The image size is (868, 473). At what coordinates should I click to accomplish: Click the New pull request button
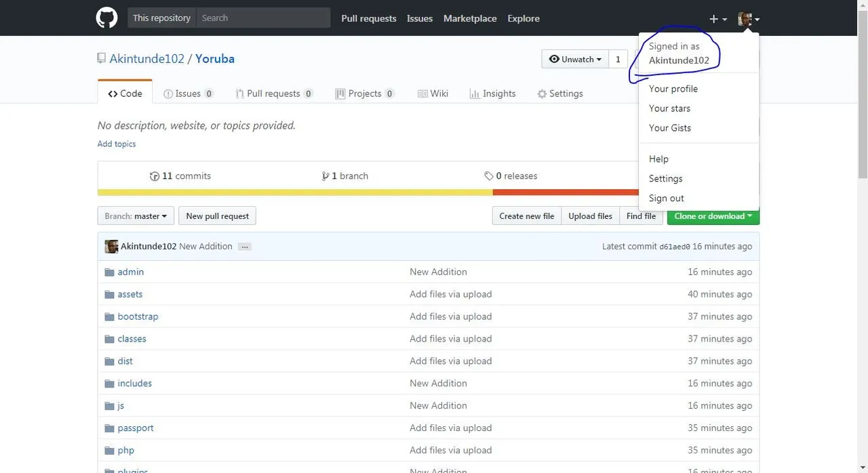pos(217,216)
